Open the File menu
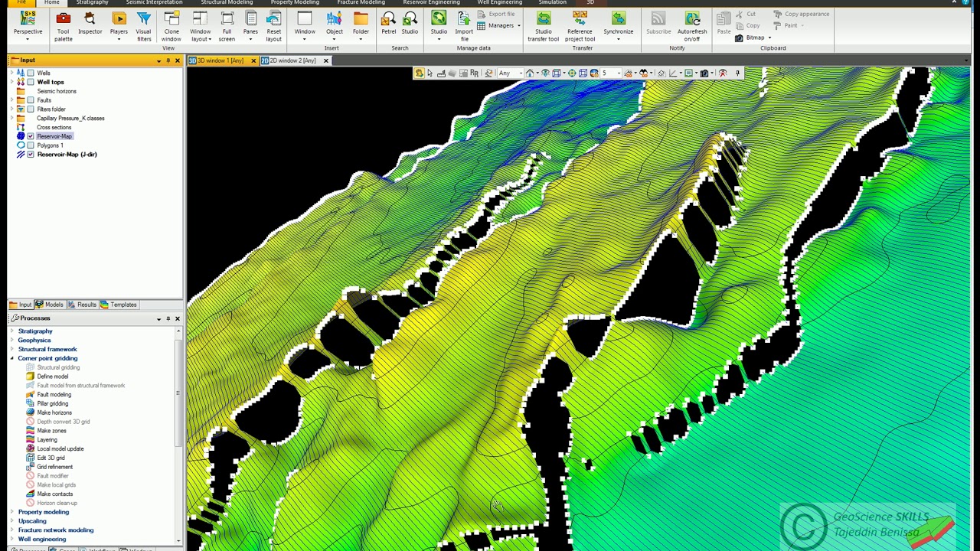This screenshot has height=551, width=980. (21, 2)
